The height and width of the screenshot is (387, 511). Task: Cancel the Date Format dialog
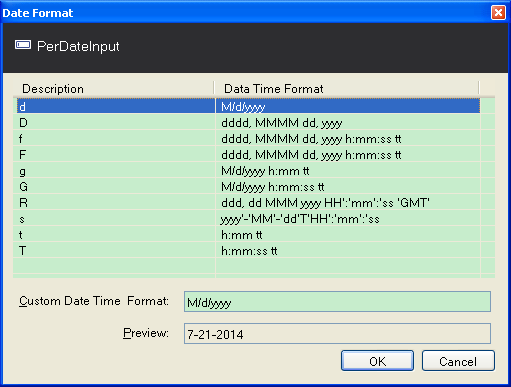click(458, 361)
